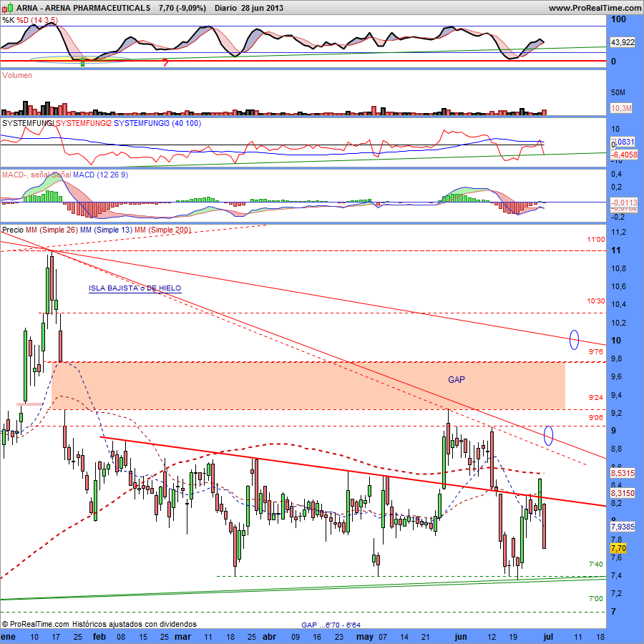The image size is (644, 644).
Task: Click the Diario timeframe label
Action: click(x=225, y=8)
